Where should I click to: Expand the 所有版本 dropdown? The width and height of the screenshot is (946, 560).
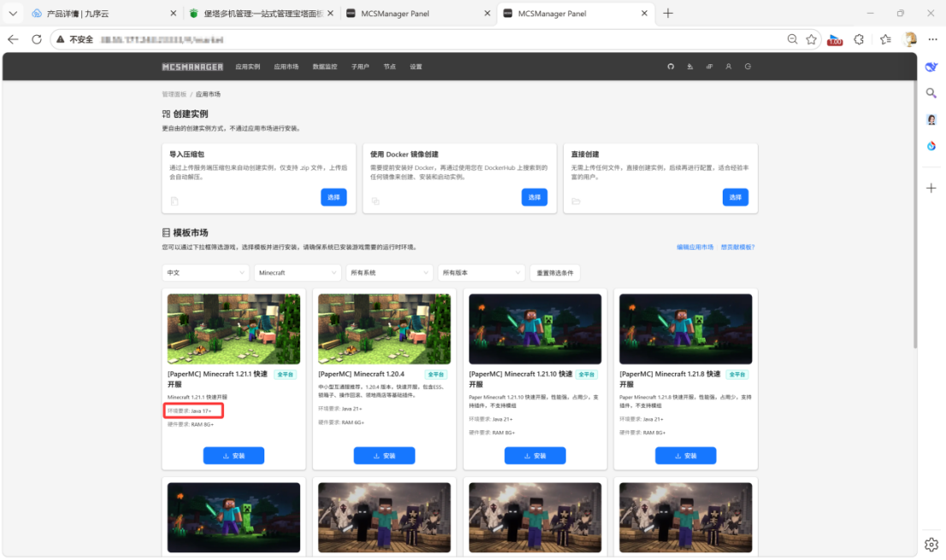tap(481, 273)
